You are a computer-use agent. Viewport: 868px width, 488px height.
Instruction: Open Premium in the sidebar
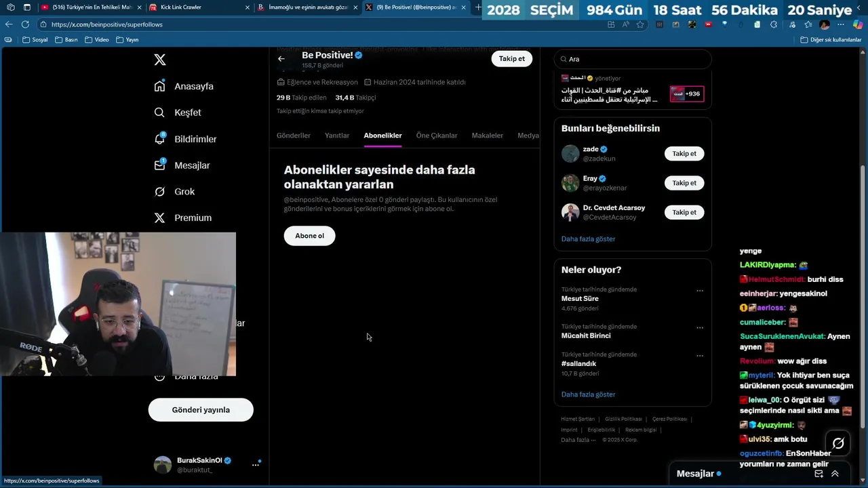coord(182,218)
